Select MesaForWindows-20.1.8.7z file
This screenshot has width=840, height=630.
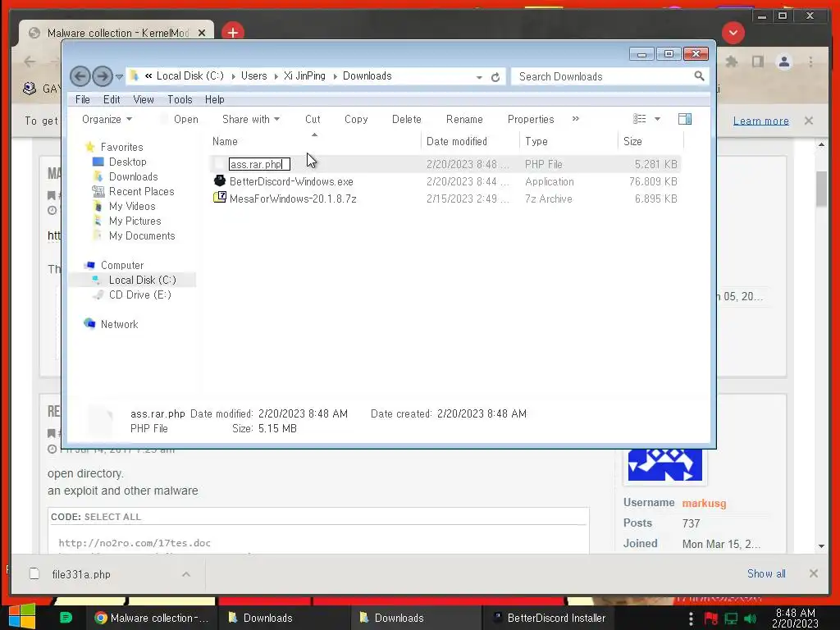(x=293, y=199)
